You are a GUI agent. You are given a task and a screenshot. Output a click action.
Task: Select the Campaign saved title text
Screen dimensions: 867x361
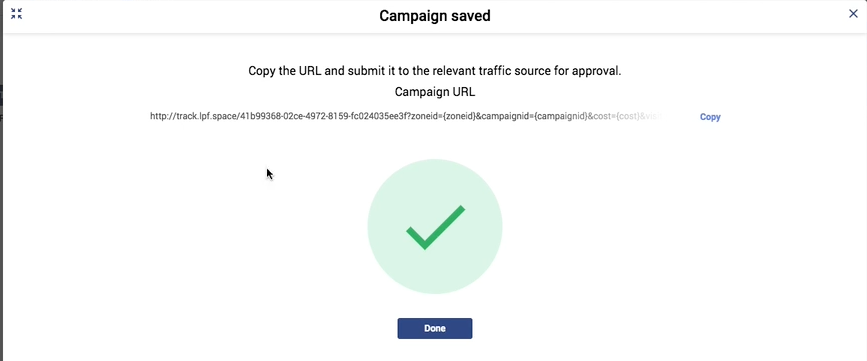(x=435, y=15)
